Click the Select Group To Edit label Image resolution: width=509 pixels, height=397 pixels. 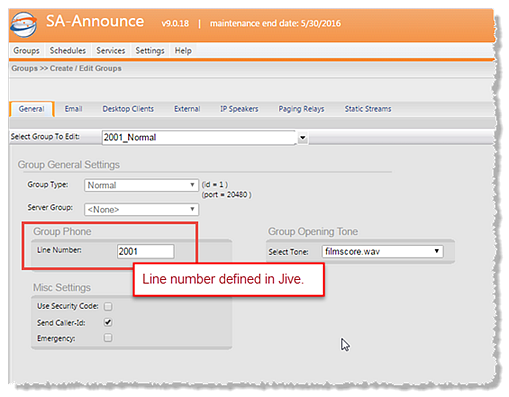tap(45, 137)
